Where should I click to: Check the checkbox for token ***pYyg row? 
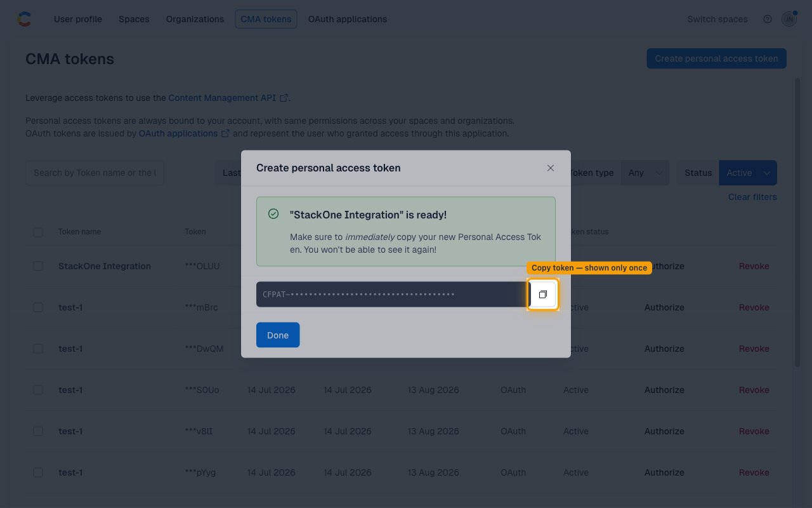coord(38,472)
